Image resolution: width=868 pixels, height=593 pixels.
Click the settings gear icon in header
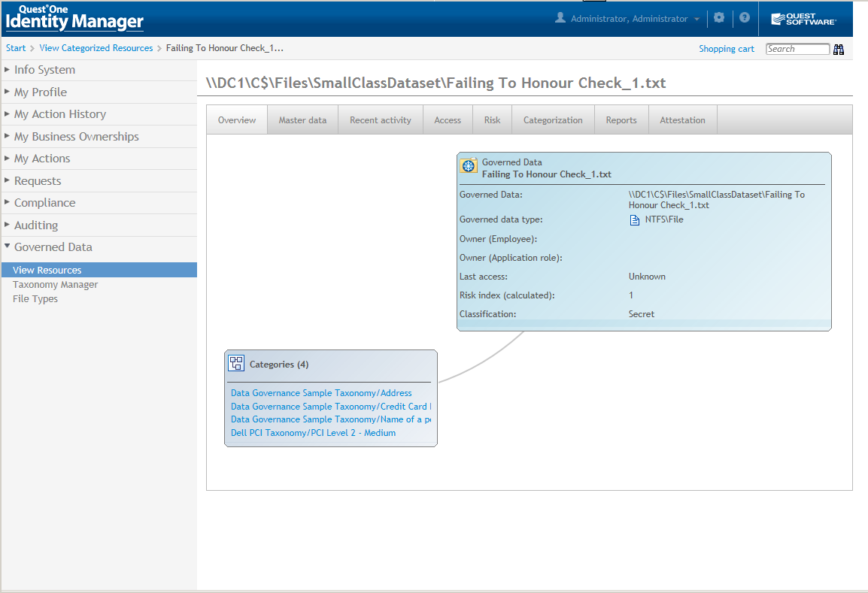tap(719, 18)
